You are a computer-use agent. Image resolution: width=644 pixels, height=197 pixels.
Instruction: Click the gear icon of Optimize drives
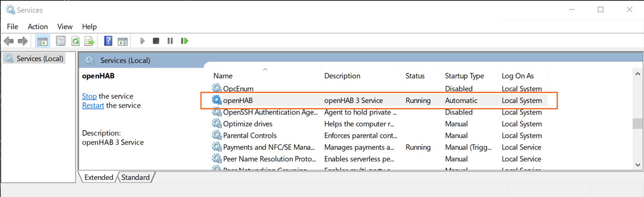(216, 124)
